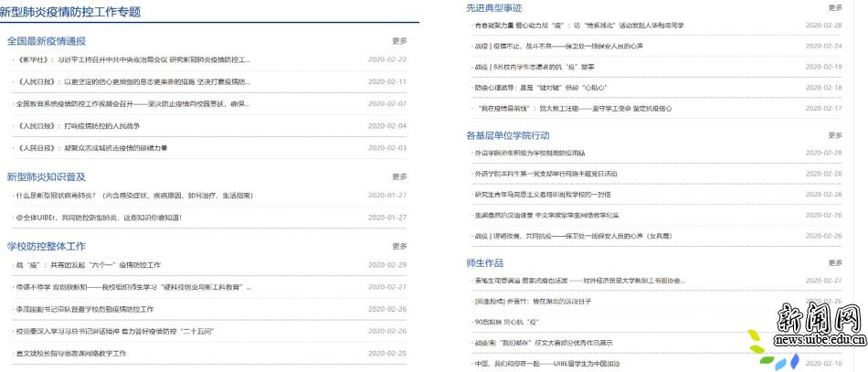Select the 学校防控整体工作 heading
Screen dimensions: 868x372
(46, 246)
